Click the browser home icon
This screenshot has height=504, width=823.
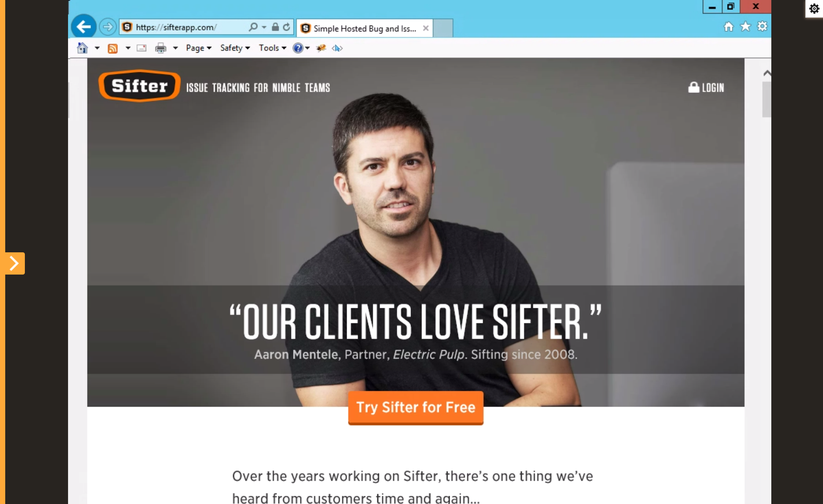pos(728,26)
